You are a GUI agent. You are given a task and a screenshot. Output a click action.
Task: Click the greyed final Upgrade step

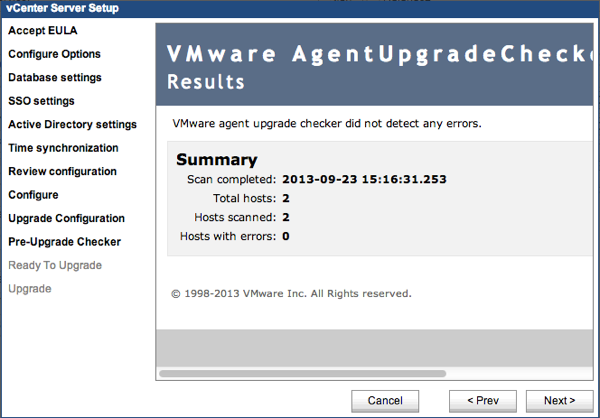click(x=30, y=289)
